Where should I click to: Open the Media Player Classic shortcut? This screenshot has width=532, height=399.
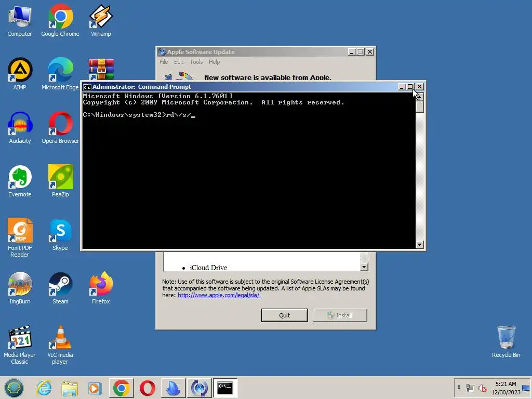click(20, 345)
